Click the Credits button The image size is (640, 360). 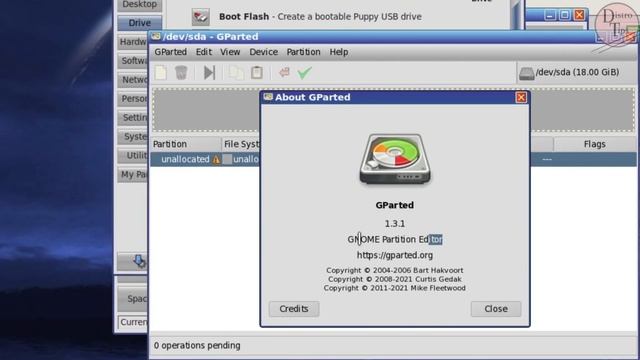tap(294, 309)
